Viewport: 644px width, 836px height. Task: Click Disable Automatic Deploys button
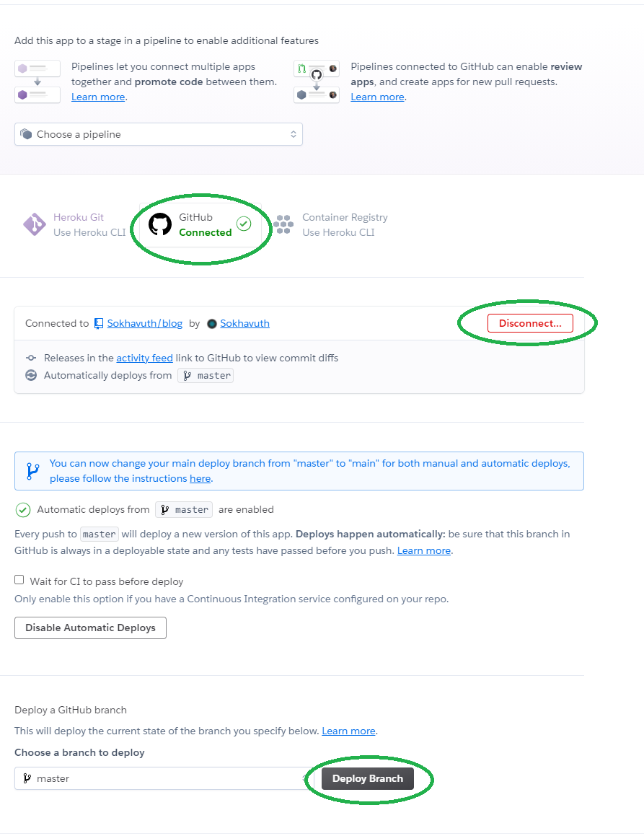pyautogui.click(x=91, y=628)
